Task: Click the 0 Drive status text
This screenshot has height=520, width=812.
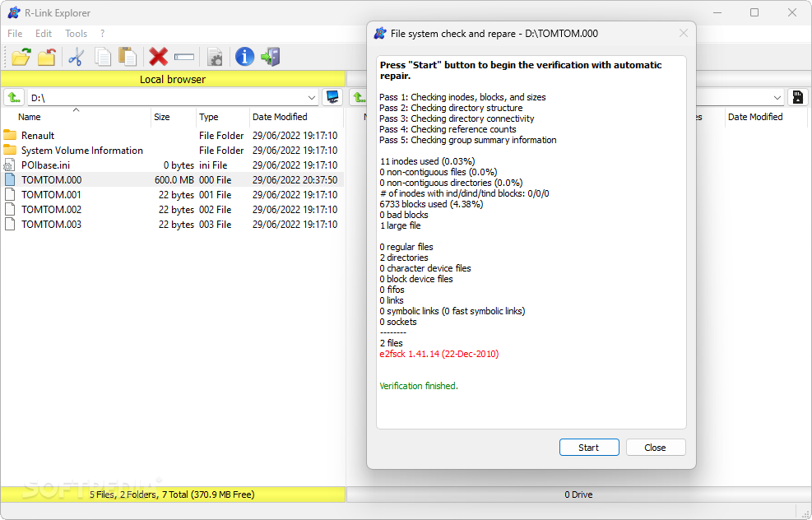Action: pyautogui.click(x=578, y=494)
